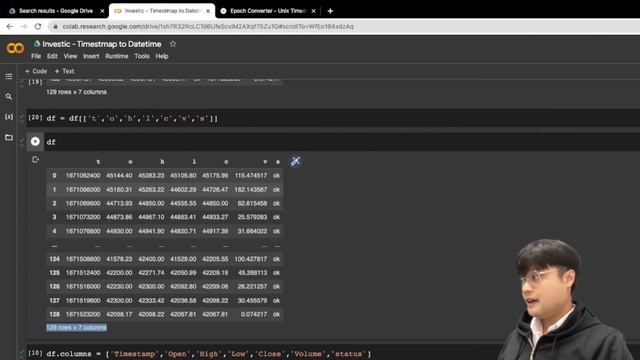
Task: Open the Insert menu
Action: (91, 56)
